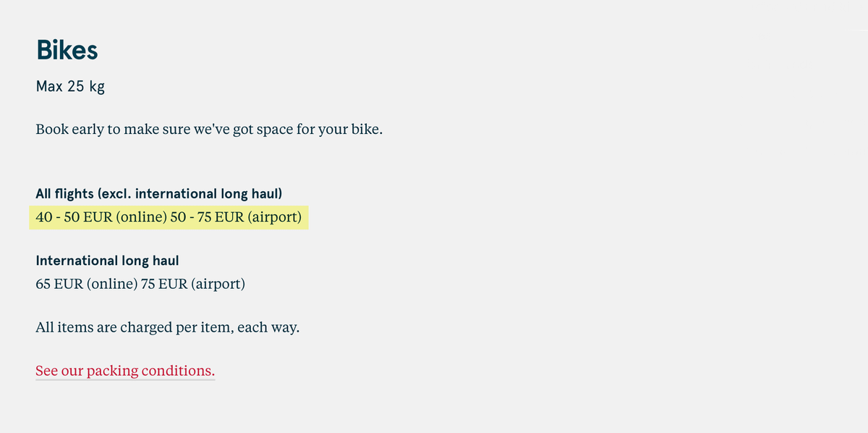Select the 'Max 25 kg' weight text
This screenshot has height=433, width=868.
[70, 87]
